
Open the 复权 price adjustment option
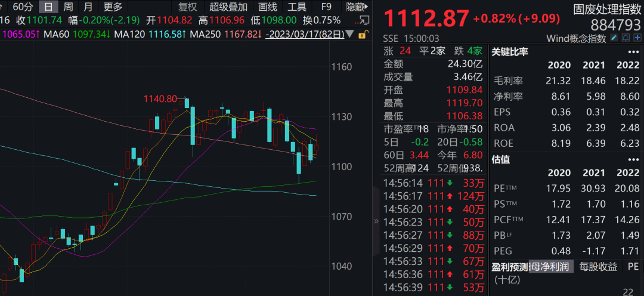click(x=187, y=7)
